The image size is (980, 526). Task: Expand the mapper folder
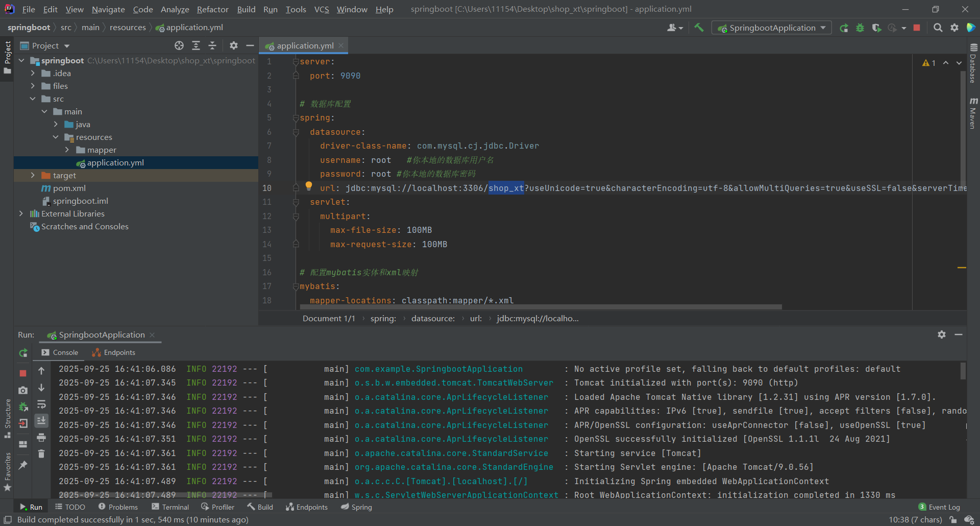pos(67,150)
